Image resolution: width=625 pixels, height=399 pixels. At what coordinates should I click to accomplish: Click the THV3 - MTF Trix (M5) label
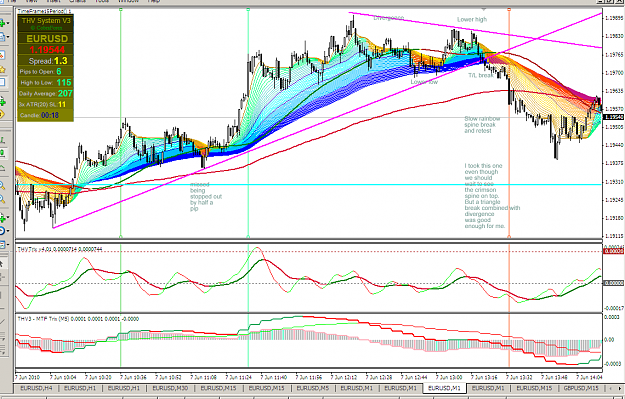click(78, 319)
